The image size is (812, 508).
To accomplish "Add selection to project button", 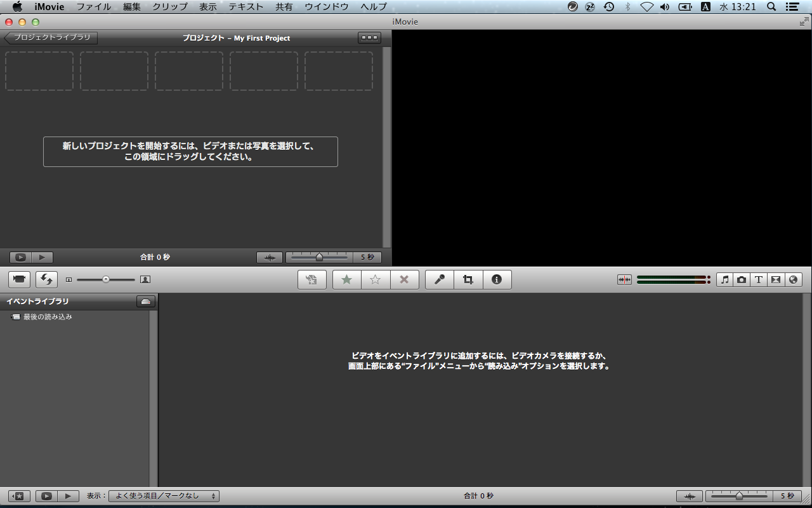I will 312,279.
